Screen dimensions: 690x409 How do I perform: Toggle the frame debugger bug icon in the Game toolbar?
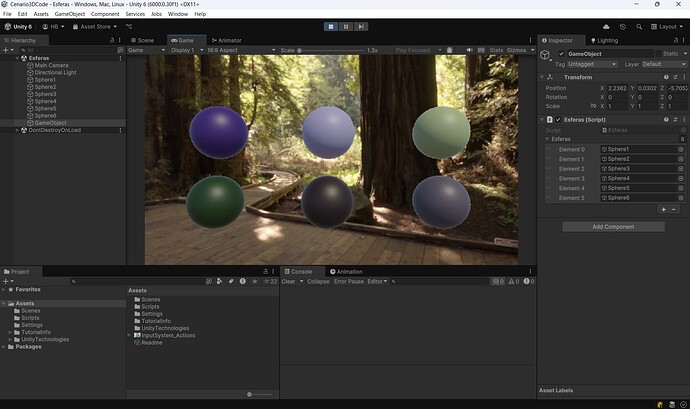[449, 50]
